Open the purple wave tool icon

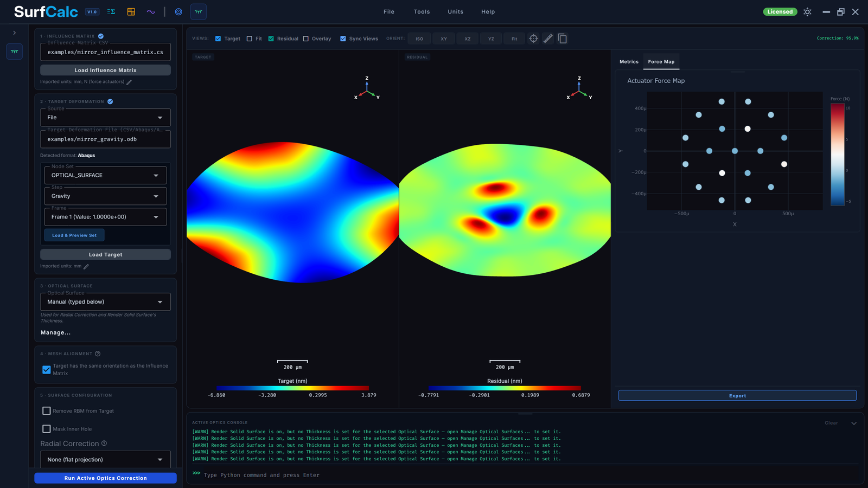tap(151, 11)
